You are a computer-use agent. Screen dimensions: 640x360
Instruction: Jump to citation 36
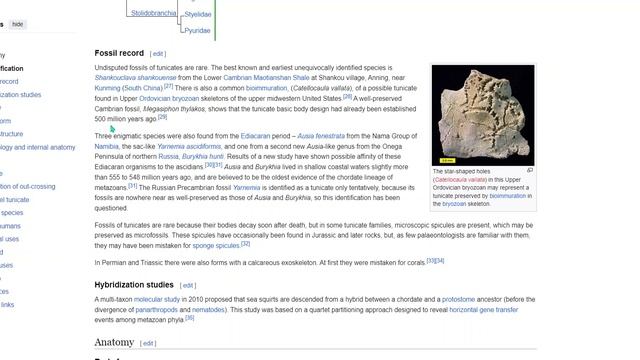click(189, 318)
